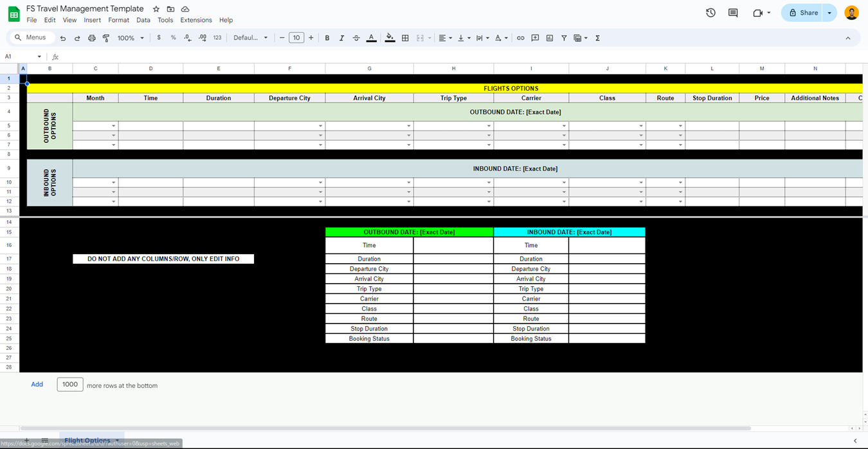View cloud document status icon

coord(185,9)
